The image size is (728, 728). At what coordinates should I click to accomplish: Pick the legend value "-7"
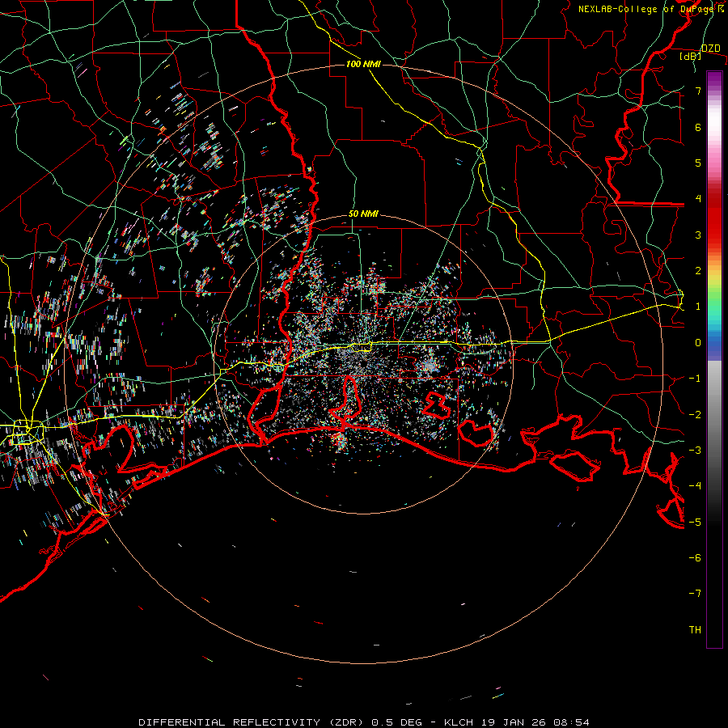point(695,594)
